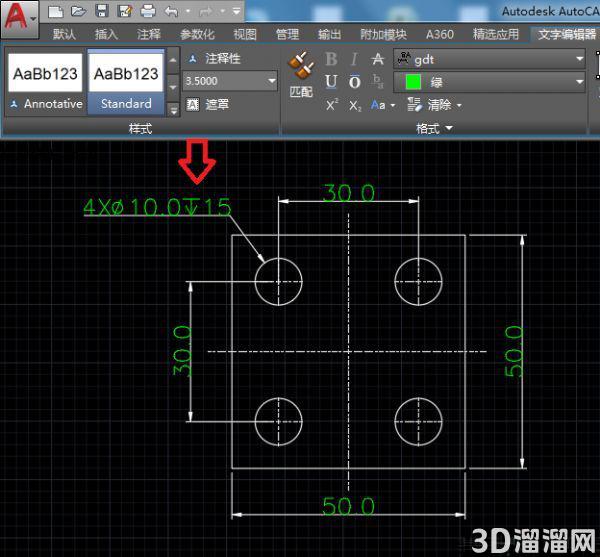Switch to the 注释 ribbon tab
Image resolution: width=600 pixels, height=557 pixels.
tap(149, 34)
